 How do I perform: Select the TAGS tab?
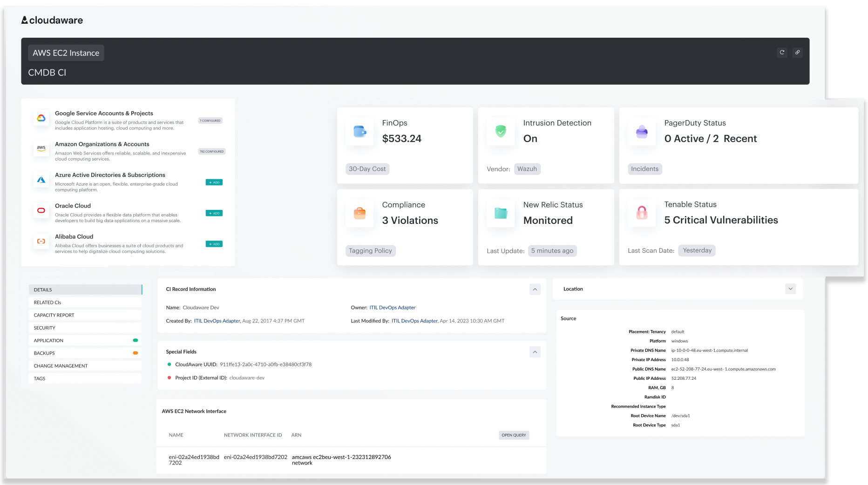pos(85,378)
